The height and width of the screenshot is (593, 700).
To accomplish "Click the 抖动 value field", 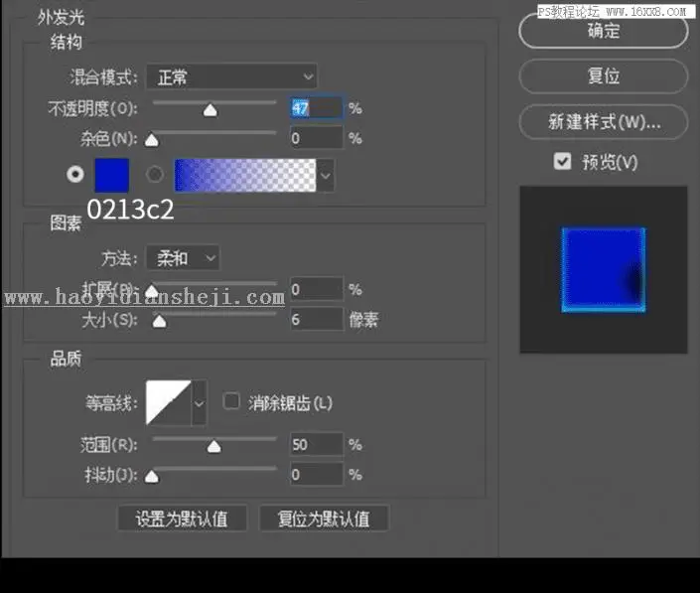I will click(317, 474).
